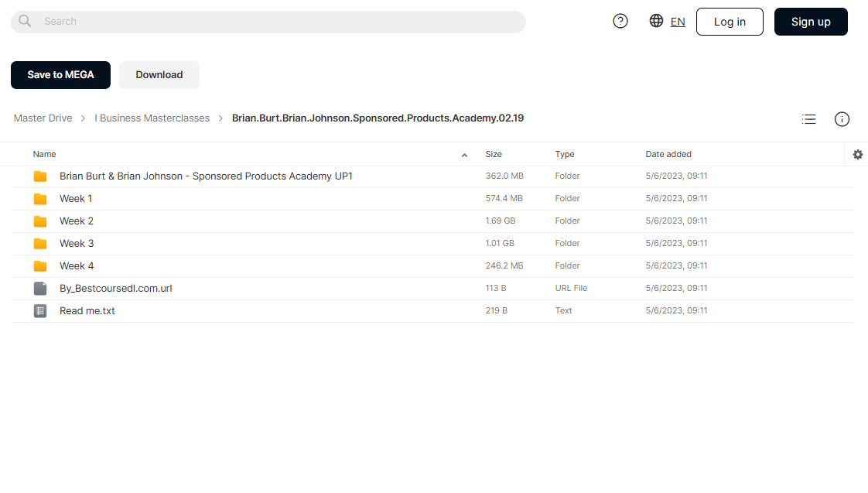Go to I Business Masterclasses breadcrumb
This screenshot has height=493, width=868.
pyautogui.click(x=152, y=118)
